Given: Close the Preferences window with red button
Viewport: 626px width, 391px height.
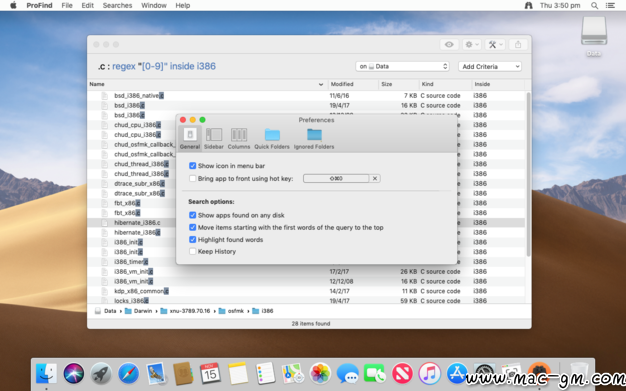Looking at the screenshot, I should pos(183,120).
